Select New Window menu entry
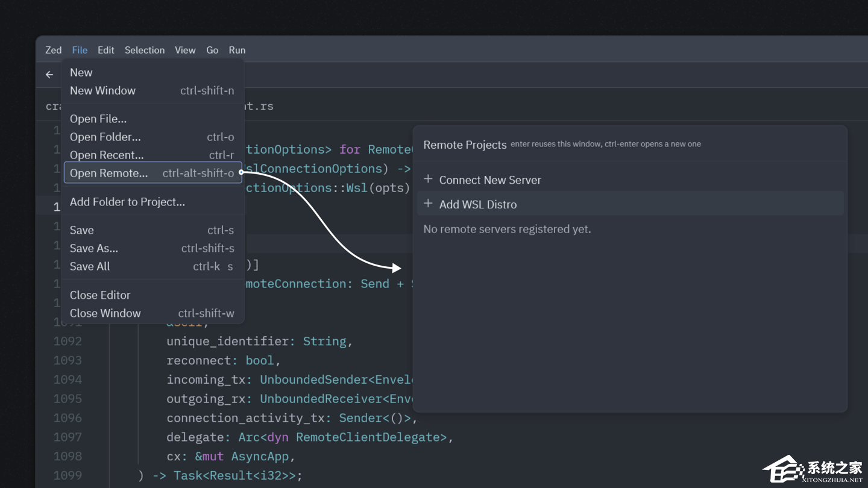This screenshot has height=488, width=868. 102,90
